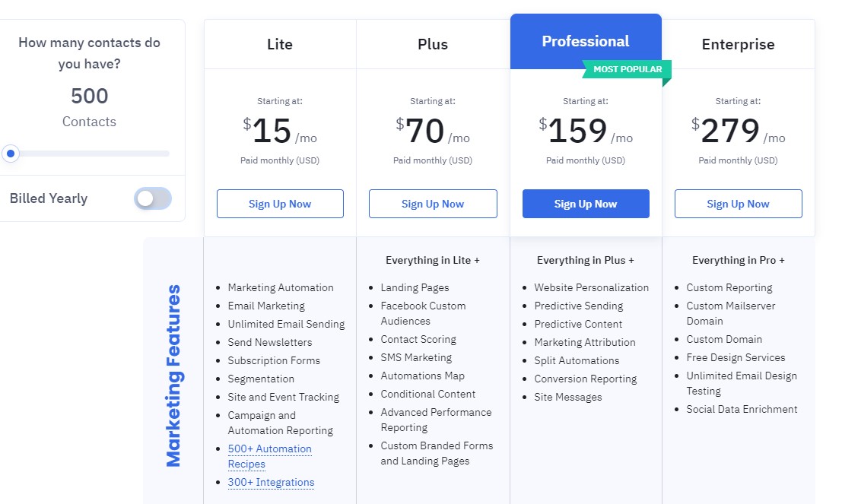This screenshot has width=842, height=504.
Task: Select the Enterprise plan header
Action: [738, 44]
